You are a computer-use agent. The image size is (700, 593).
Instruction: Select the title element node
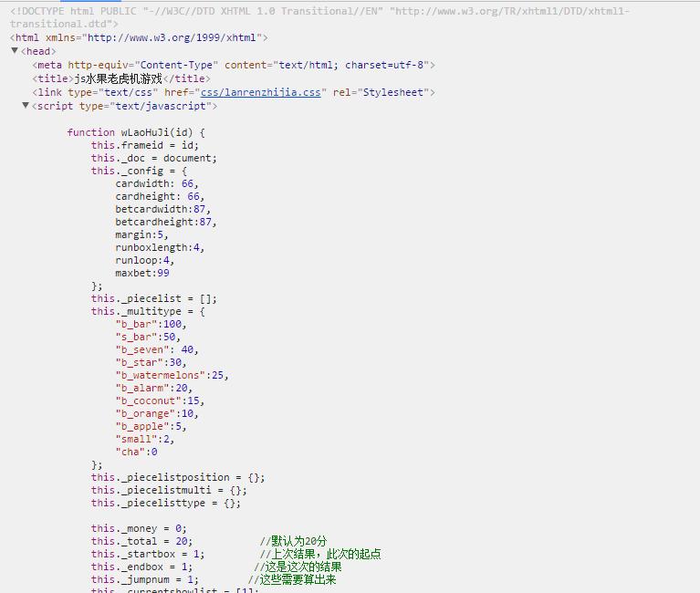[x=121, y=78]
